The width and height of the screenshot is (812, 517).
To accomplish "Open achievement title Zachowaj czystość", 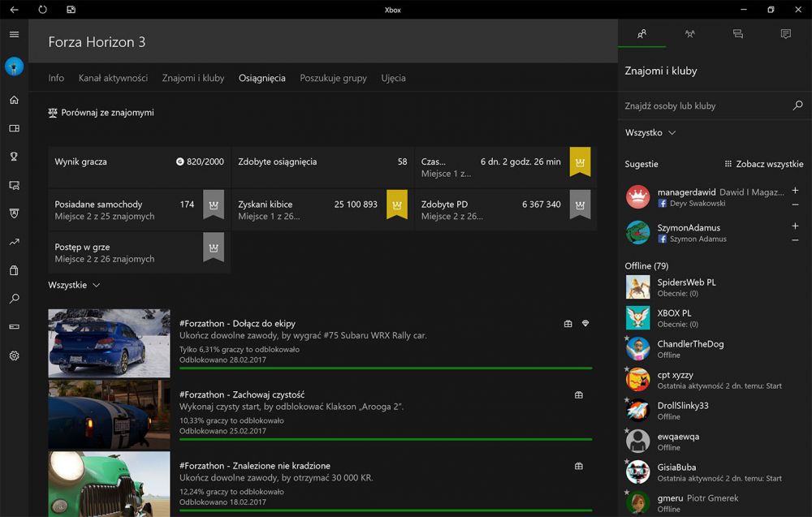I will click(242, 395).
